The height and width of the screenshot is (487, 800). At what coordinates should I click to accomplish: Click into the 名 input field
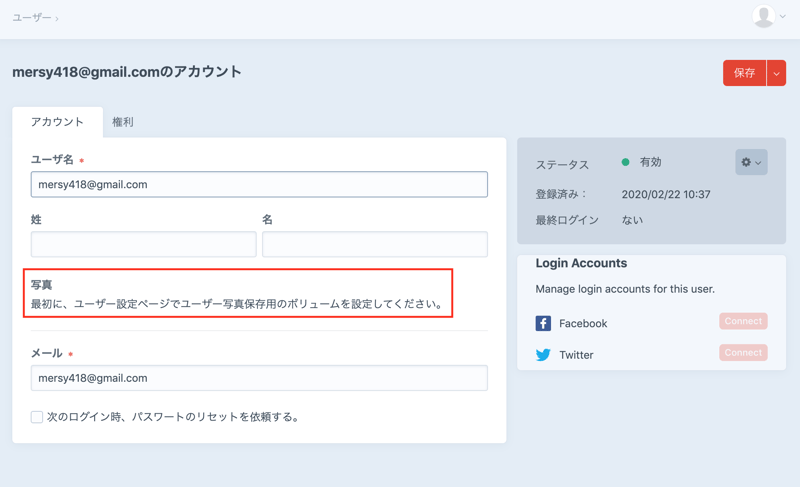[x=375, y=244]
